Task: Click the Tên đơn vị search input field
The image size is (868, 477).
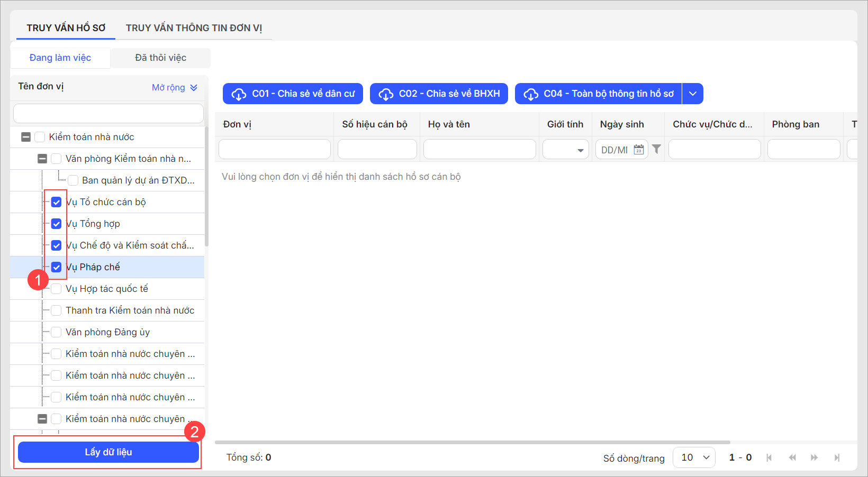Action: pos(108,113)
